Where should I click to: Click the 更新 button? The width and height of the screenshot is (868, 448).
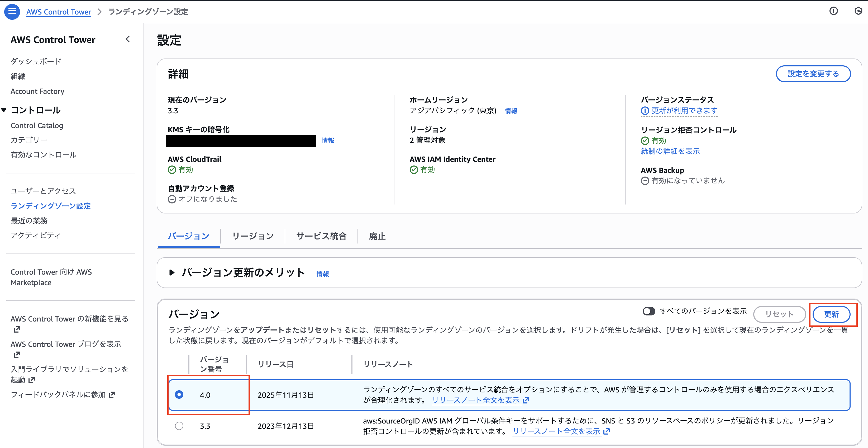(x=831, y=314)
